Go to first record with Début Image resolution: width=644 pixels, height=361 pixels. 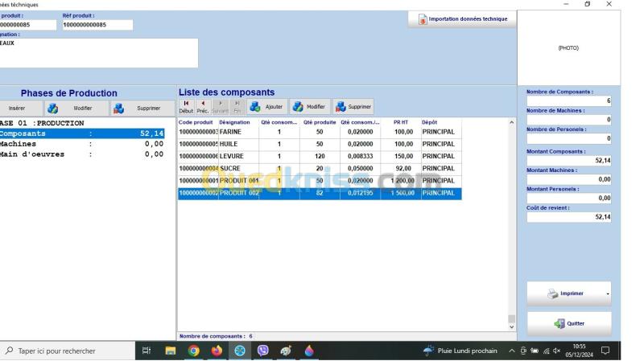[186, 107]
